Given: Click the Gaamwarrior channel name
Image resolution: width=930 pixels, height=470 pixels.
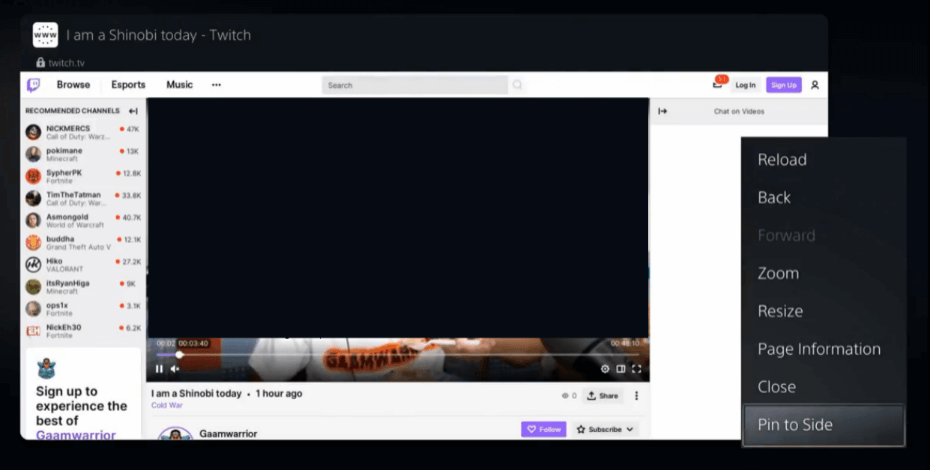Looking at the screenshot, I should point(228,434).
